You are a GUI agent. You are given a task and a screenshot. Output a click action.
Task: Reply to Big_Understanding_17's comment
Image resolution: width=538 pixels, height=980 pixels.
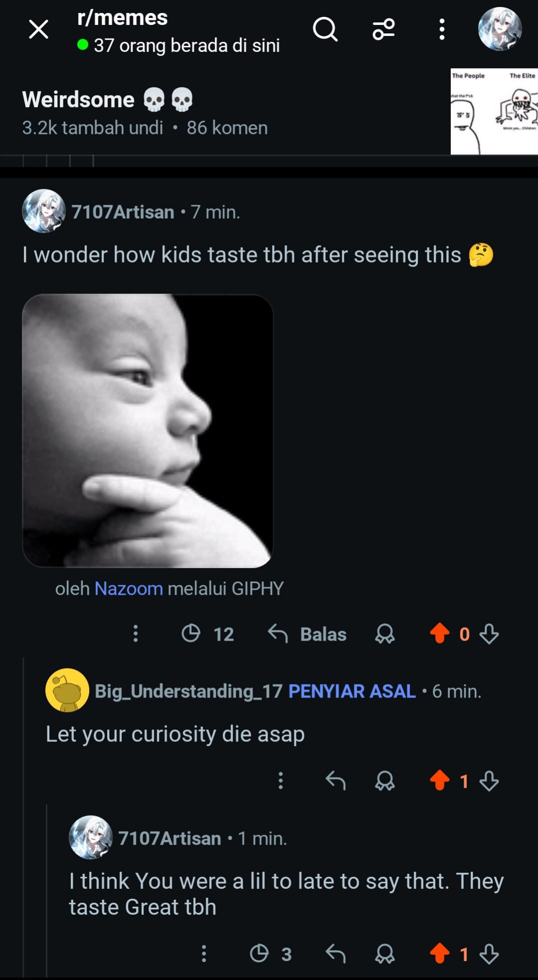tap(335, 781)
